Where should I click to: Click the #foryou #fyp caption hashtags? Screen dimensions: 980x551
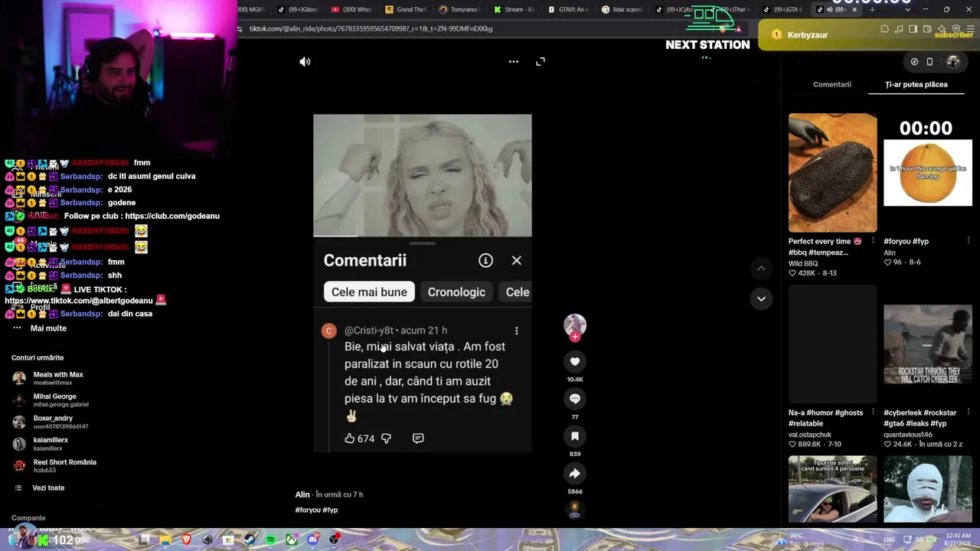coord(316,510)
